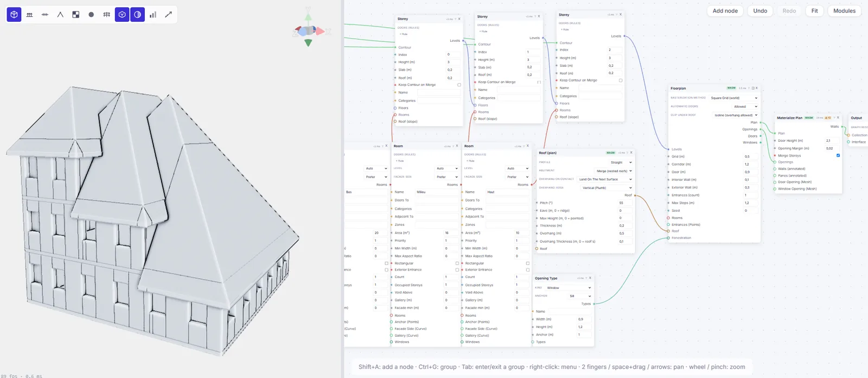Toggle the highlighted hexagon box toolbar icon

122,15
